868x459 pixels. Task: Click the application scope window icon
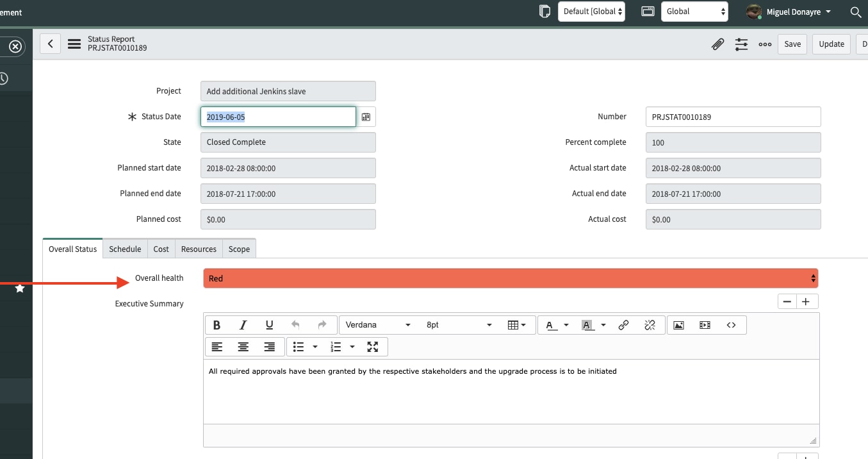[648, 12]
